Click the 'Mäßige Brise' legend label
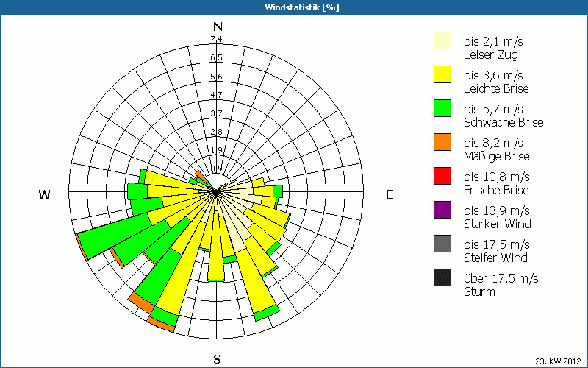Viewport: 588px width, 368px height. coord(497,156)
